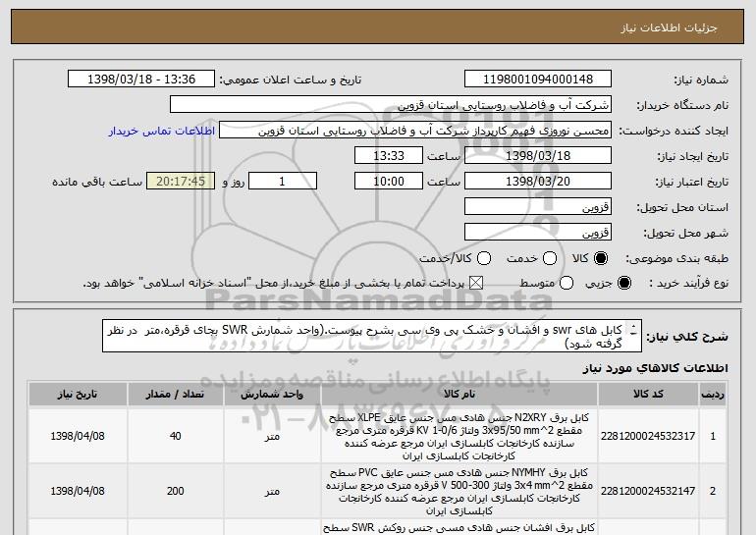Image resolution: width=756 pixels, height=535 pixels.
Task: Click the general need description text box
Action: (372, 336)
